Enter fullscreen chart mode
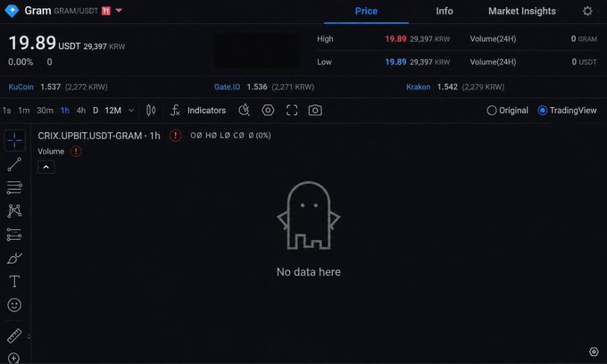Screen dimensions: 607x364 point(292,111)
